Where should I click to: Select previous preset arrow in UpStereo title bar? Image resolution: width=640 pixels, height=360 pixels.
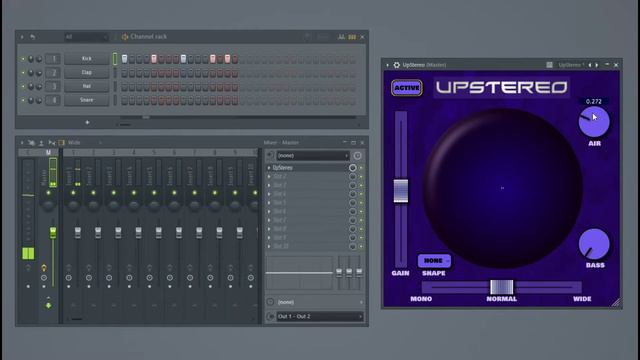pyautogui.click(x=589, y=65)
